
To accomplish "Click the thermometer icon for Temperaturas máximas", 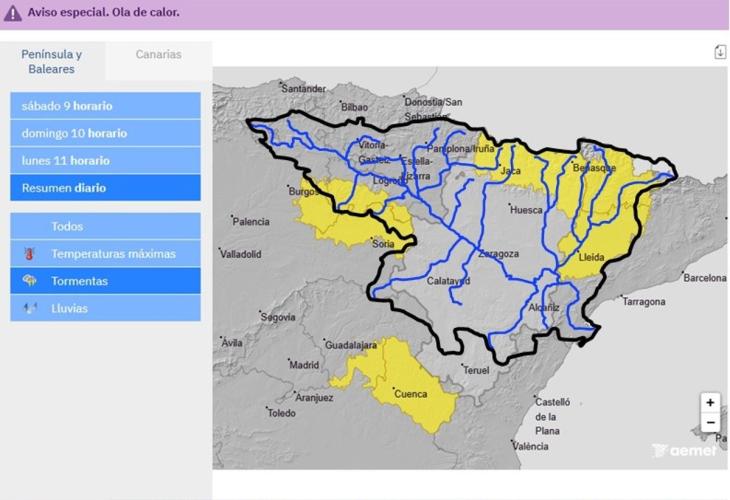I will tap(28, 254).
